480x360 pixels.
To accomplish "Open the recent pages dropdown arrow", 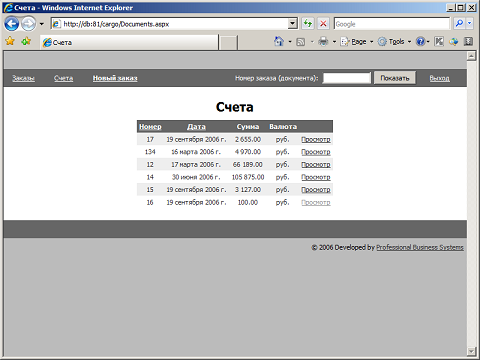I will tap(42, 24).
